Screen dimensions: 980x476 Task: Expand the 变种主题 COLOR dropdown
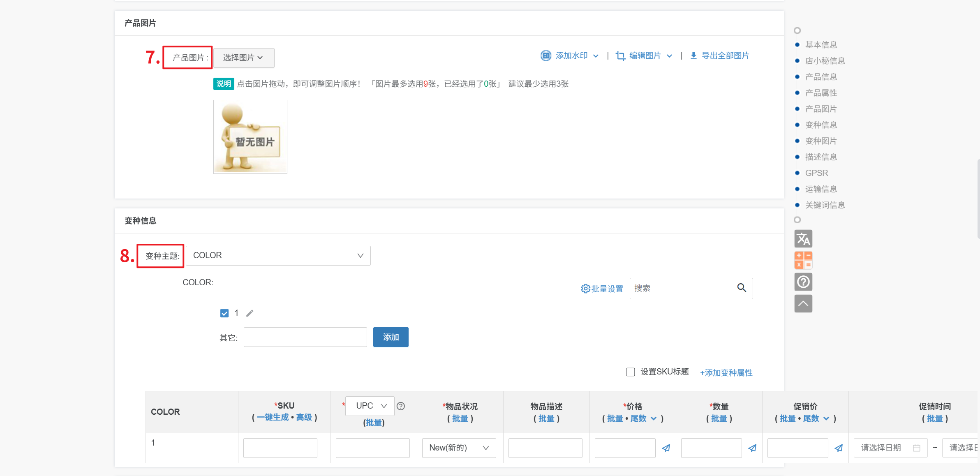click(278, 256)
